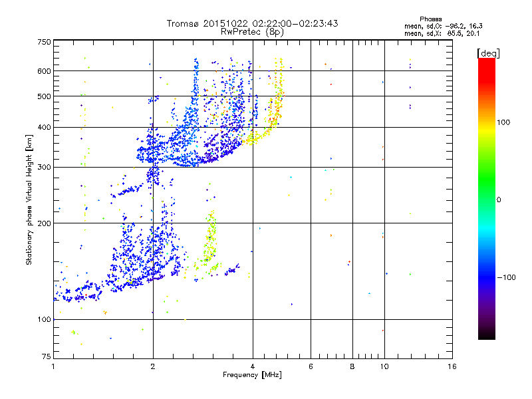Image resolution: width=532 pixels, height=399 pixels.
Task: Click the '300' y-axis tick label
Action: (x=44, y=167)
